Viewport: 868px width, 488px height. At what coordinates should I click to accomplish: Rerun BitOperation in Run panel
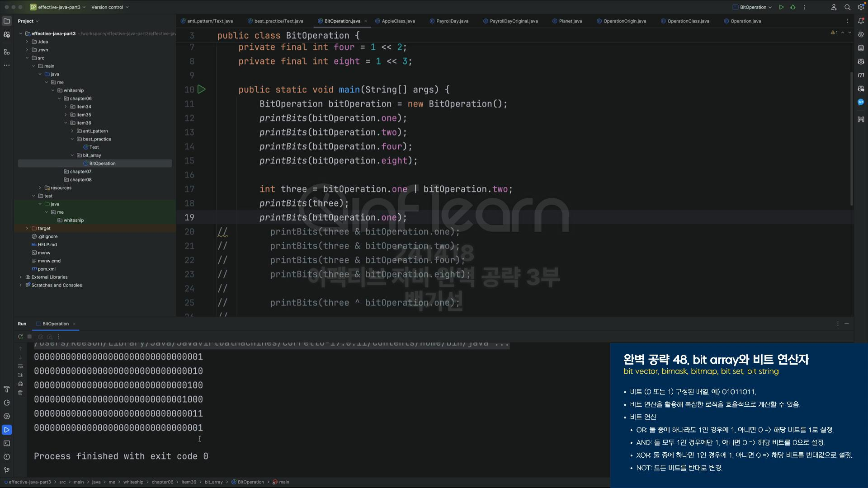point(20,337)
